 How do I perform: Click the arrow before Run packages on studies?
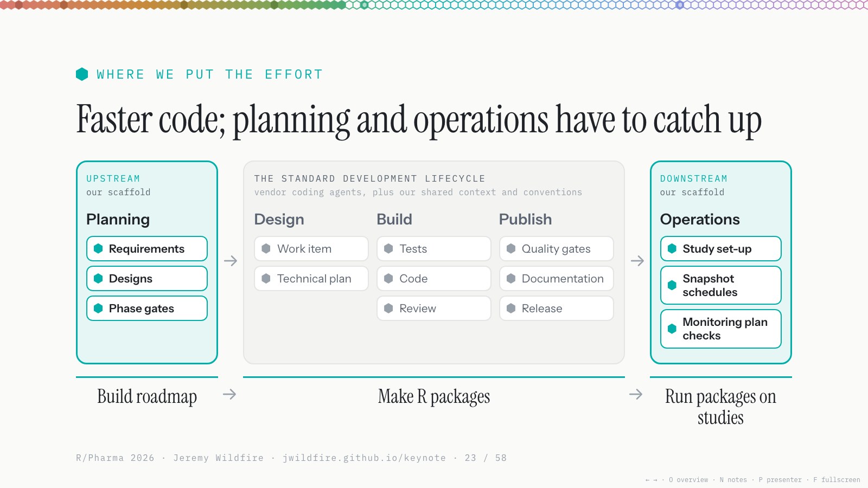point(636,394)
